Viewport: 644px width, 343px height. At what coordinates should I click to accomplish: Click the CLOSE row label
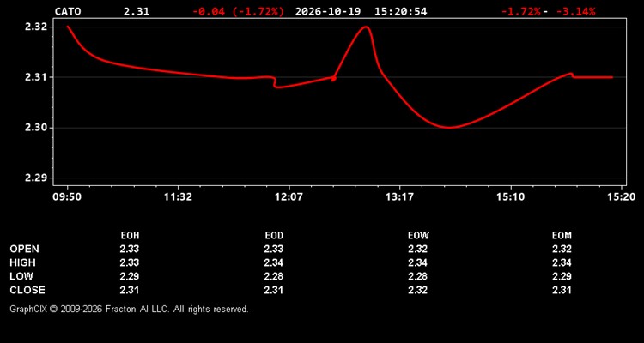click(27, 290)
